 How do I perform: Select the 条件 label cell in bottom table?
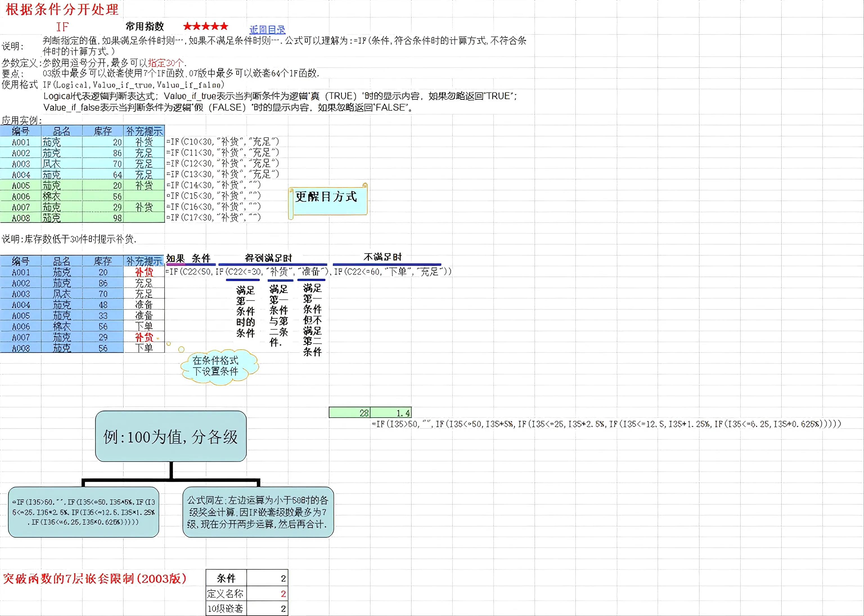click(226, 578)
